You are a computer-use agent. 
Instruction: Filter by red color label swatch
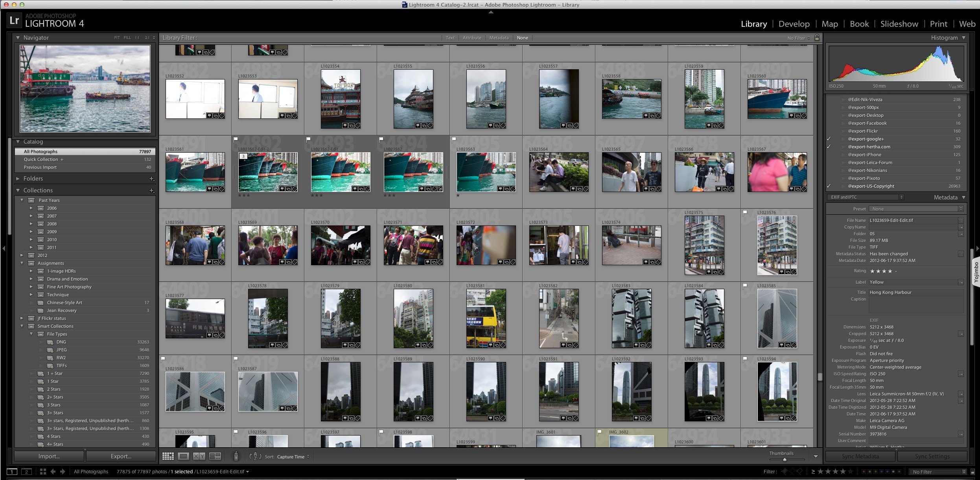point(864,471)
